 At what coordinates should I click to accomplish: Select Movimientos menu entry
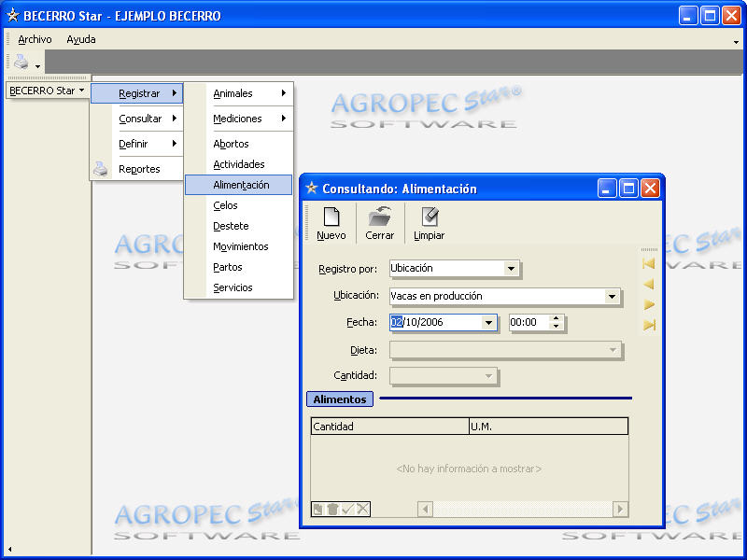tap(239, 246)
